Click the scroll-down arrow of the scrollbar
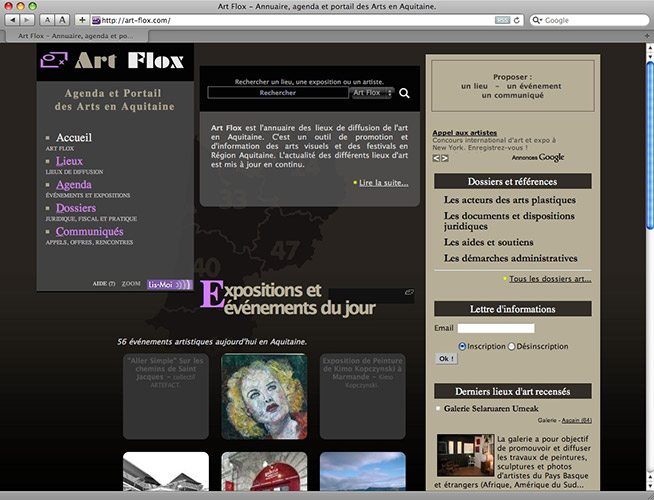The width and height of the screenshot is (654, 500). coord(650,486)
